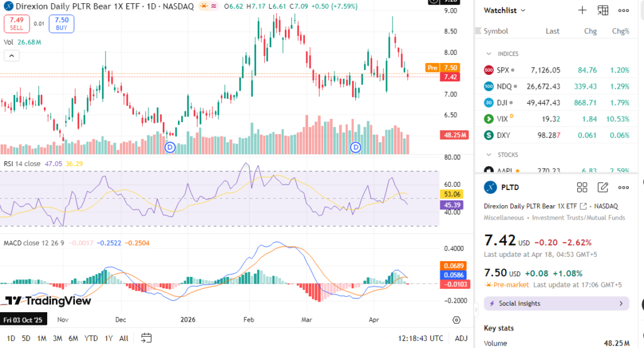The image size is (644, 348).
Task: Open chart scale settings gear icon
Action: [x=457, y=320]
